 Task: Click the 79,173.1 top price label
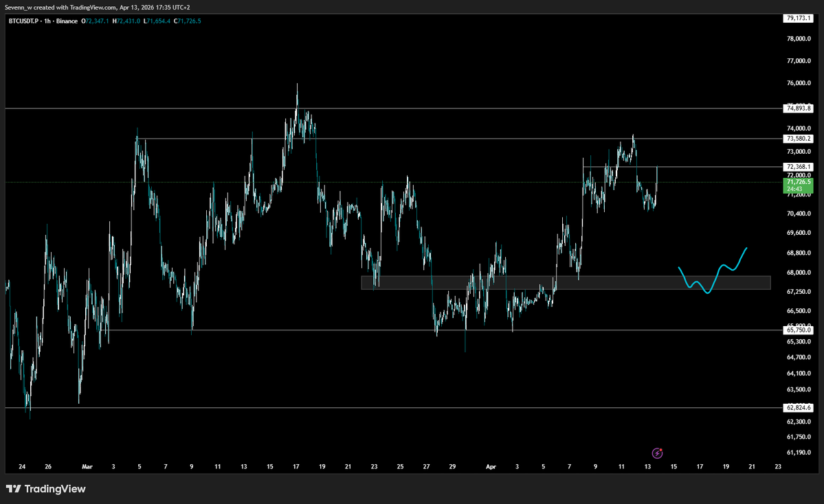(x=798, y=19)
